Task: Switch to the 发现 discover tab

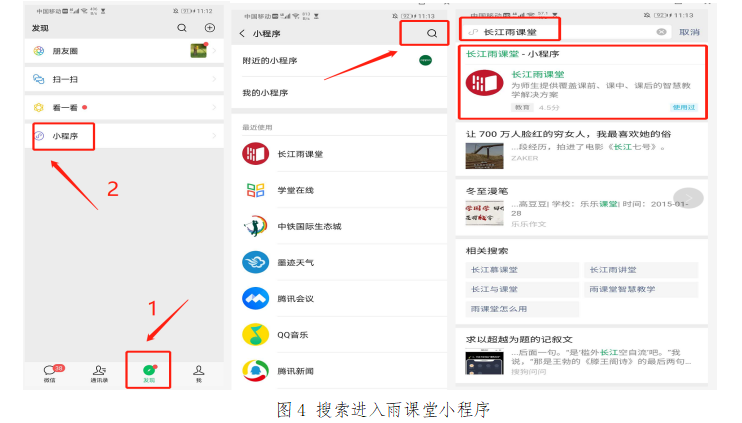Action: pos(149,373)
